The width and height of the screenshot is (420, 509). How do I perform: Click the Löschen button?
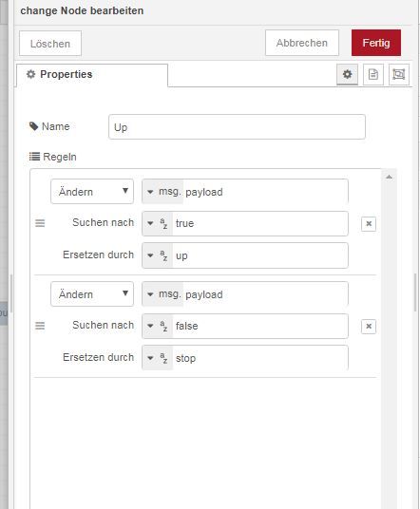pos(50,44)
